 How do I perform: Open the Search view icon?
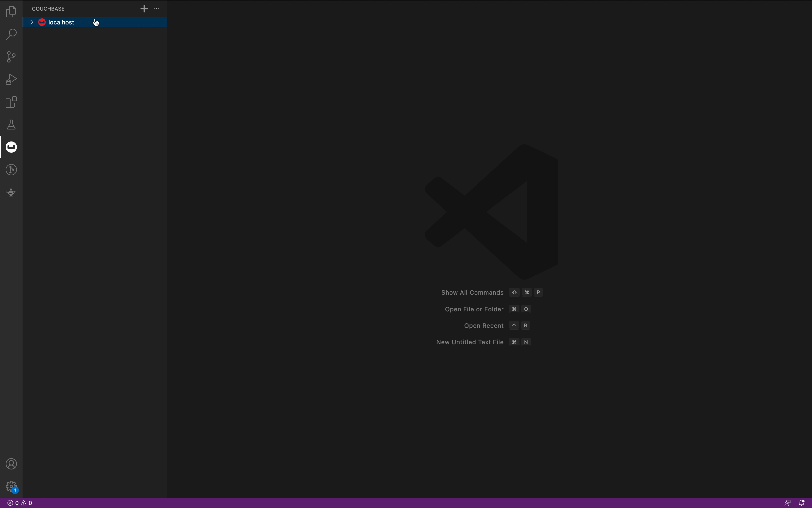(11, 34)
